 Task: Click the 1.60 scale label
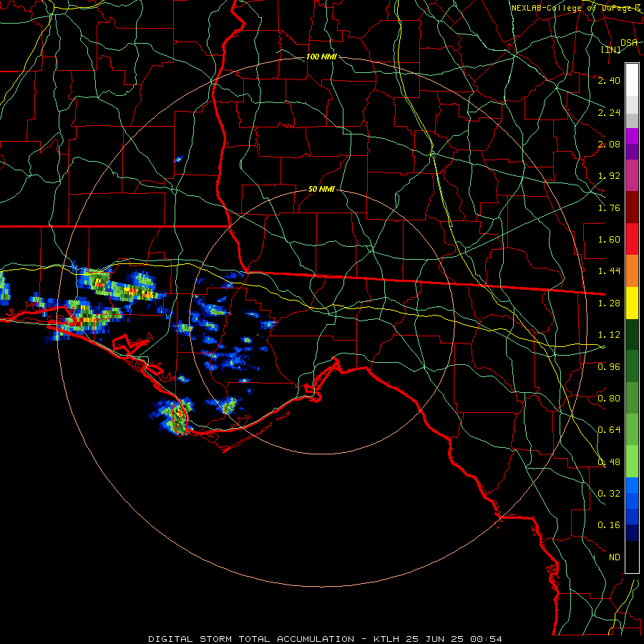pyautogui.click(x=609, y=240)
